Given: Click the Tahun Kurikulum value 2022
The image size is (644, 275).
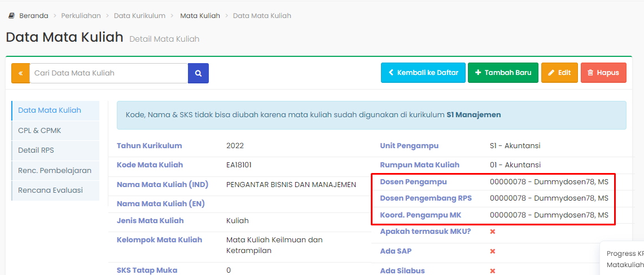Looking at the screenshot, I should (235, 146).
